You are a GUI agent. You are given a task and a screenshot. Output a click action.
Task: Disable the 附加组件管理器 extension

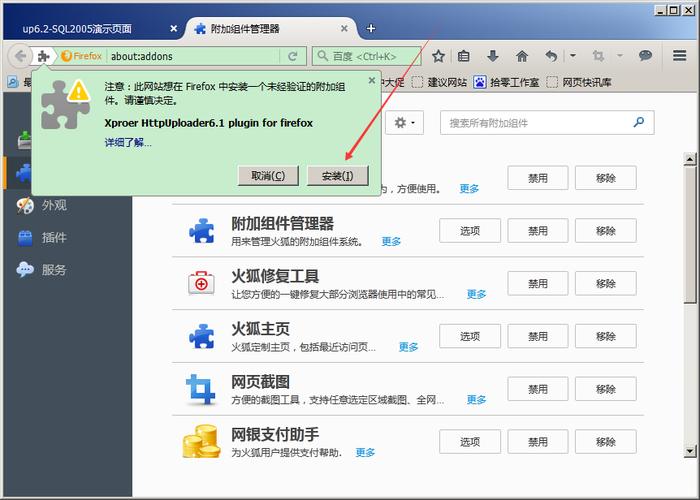(538, 230)
